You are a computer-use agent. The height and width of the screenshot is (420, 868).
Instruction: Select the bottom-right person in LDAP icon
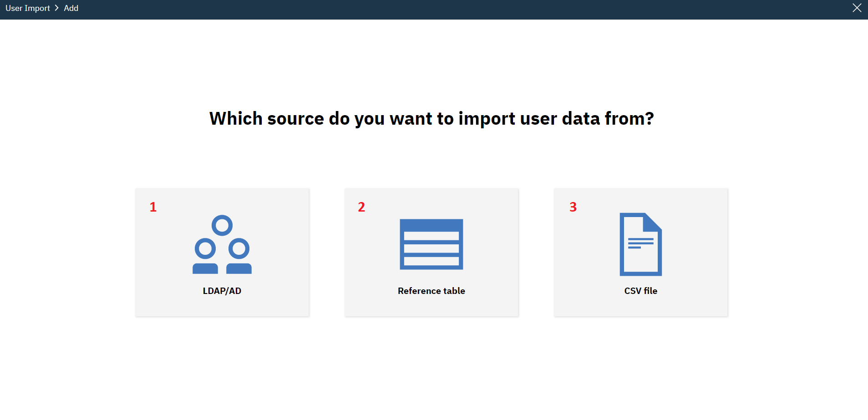(x=239, y=256)
